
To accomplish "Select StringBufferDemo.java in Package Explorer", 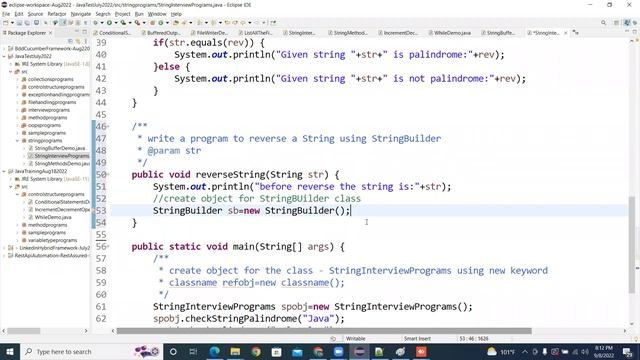I will click(60, 148).
